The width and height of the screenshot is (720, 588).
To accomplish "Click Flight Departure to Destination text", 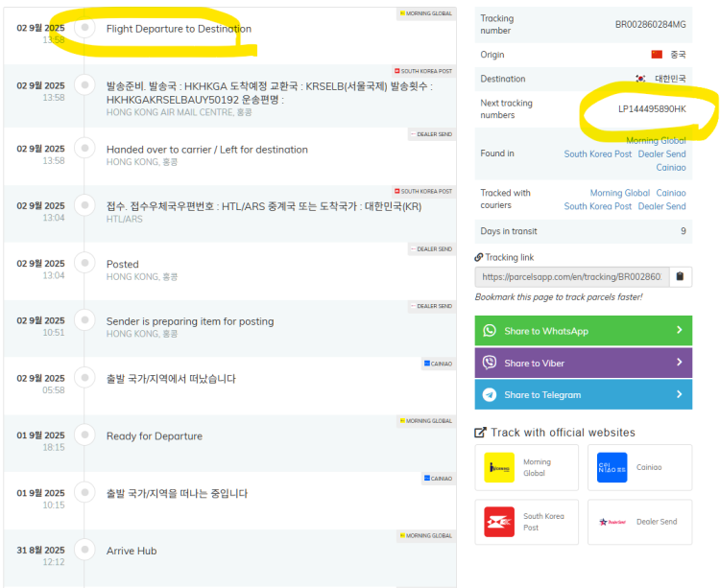I will [179, 29].
